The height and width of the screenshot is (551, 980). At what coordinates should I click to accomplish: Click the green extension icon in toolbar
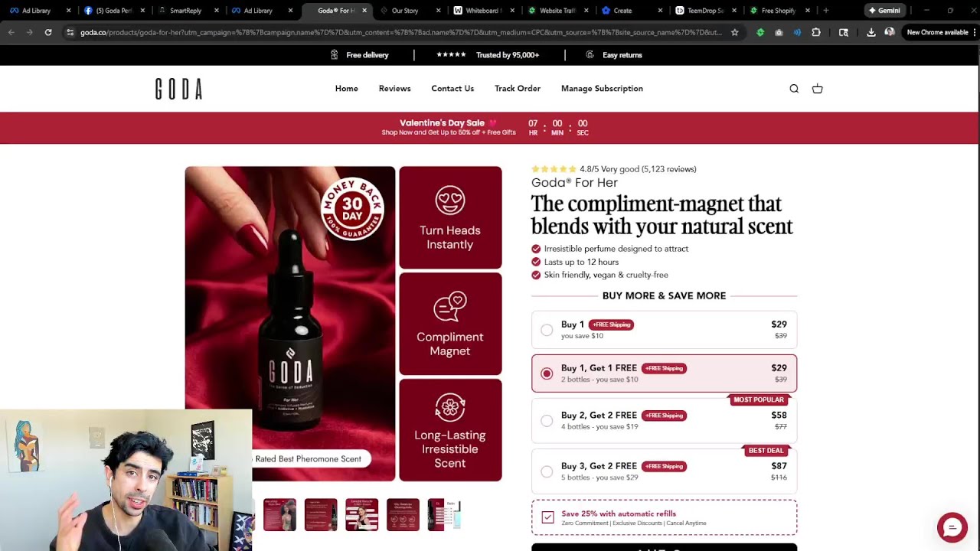coord(760,32)
